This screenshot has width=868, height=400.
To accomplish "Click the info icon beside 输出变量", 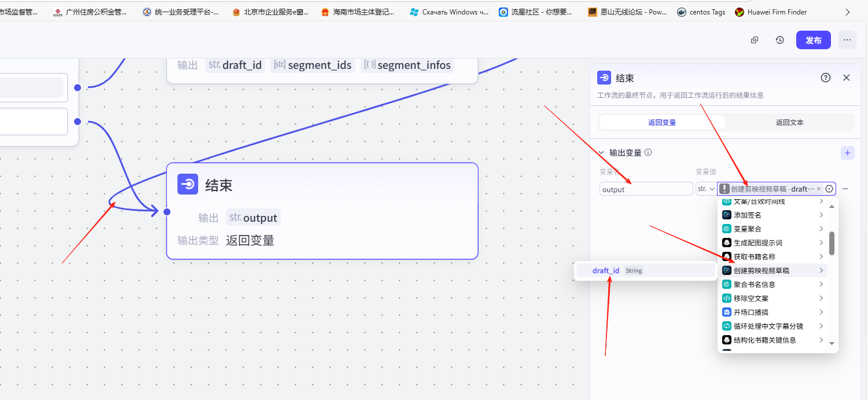I will pos(648,153).
